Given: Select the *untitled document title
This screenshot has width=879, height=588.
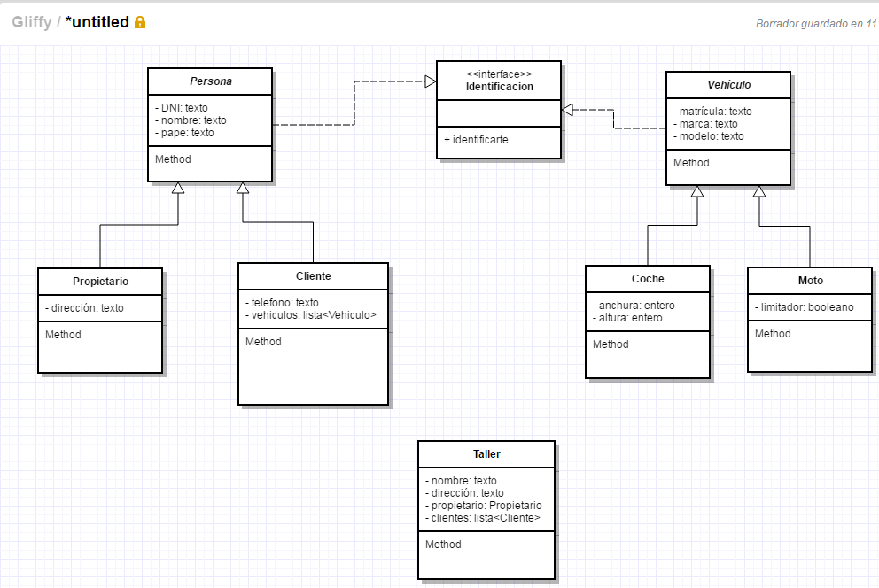Looking at the screenshot, I should (x=97, y=22).
